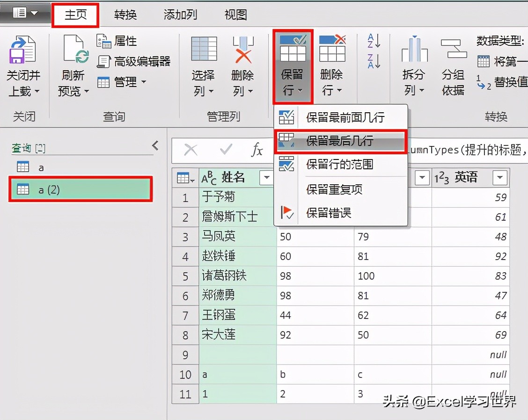Switch to the 视图 ribbon tab
This screenshot has height=420, width=528.
(x=235, y=14)
